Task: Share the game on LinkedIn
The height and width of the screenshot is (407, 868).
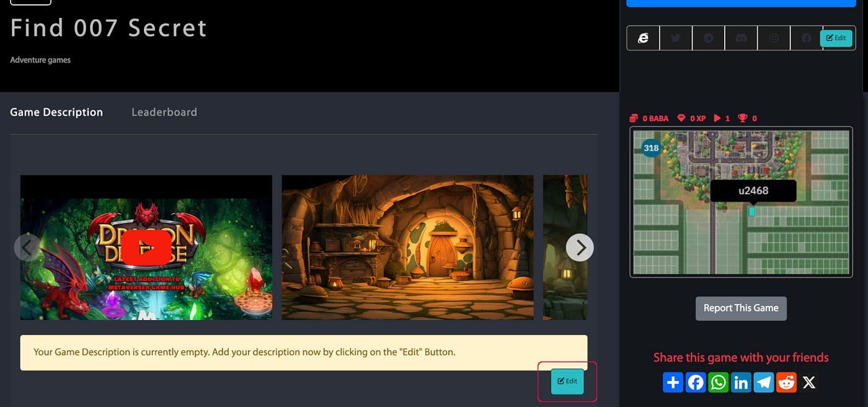Action: (x=741, y=382)
